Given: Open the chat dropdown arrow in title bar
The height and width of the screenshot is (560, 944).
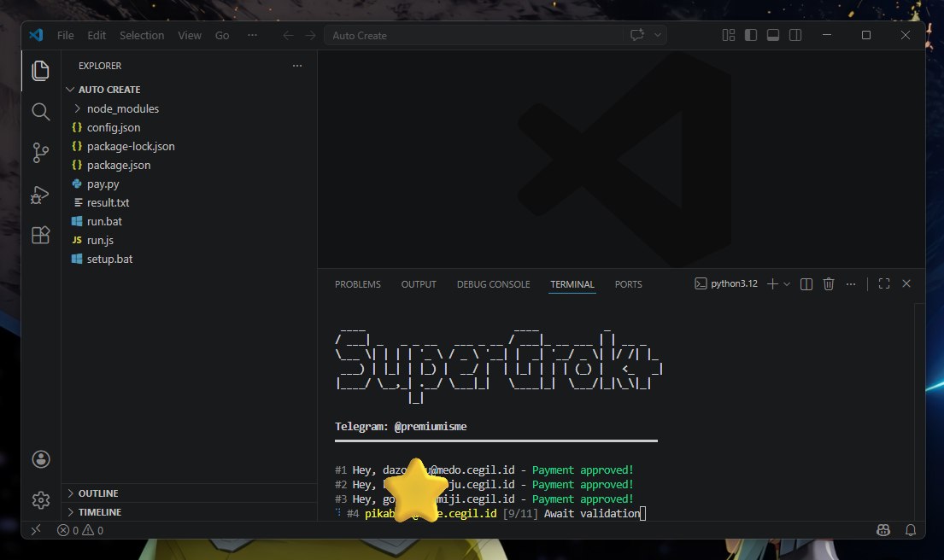Looking at the screenshot, I should 658,35.
